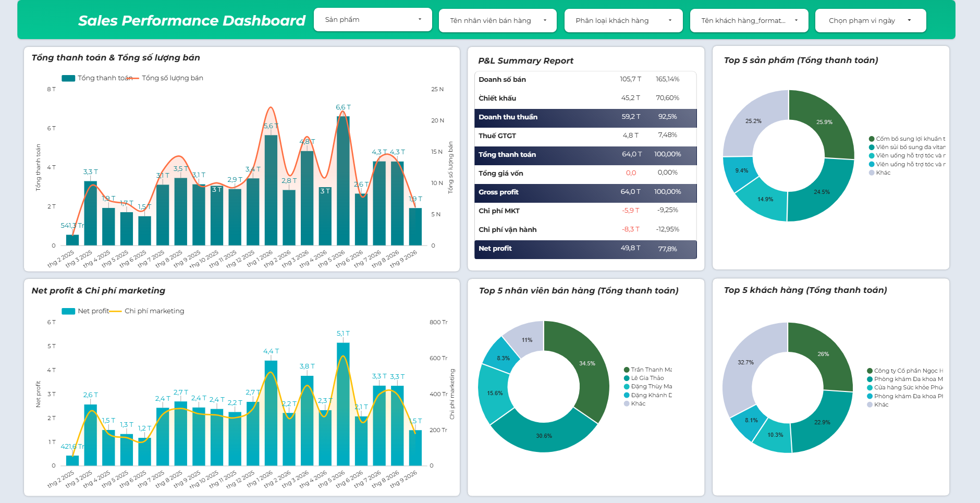Click the 32.7% segment in khách hàng donut
The height and width of the screenshot is (503, 980).
click(745, 362)
